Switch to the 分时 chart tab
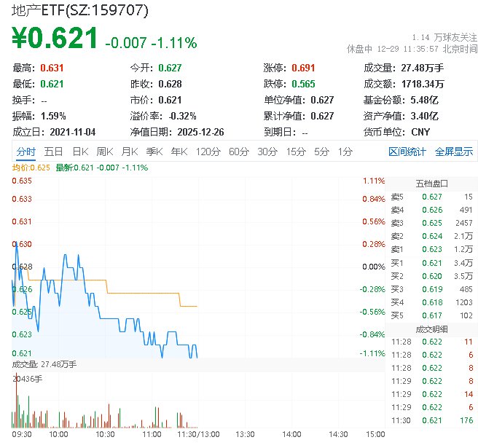The image size is (478, 448). point(26,152)
